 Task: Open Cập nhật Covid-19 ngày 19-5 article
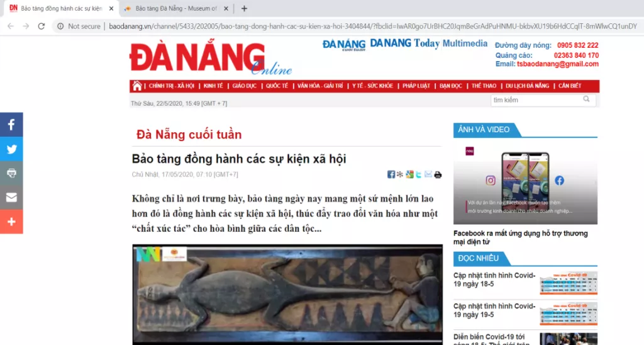[x=494, y=310]
